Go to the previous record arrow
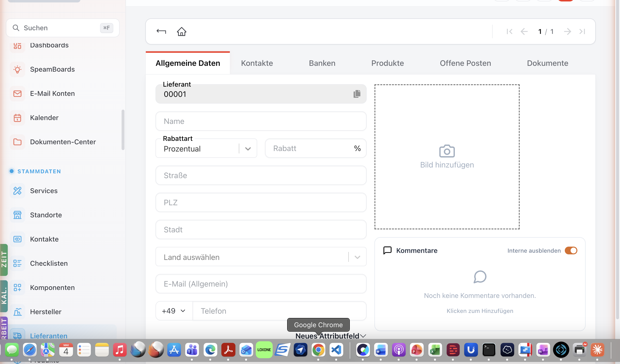 click(524, 31)
